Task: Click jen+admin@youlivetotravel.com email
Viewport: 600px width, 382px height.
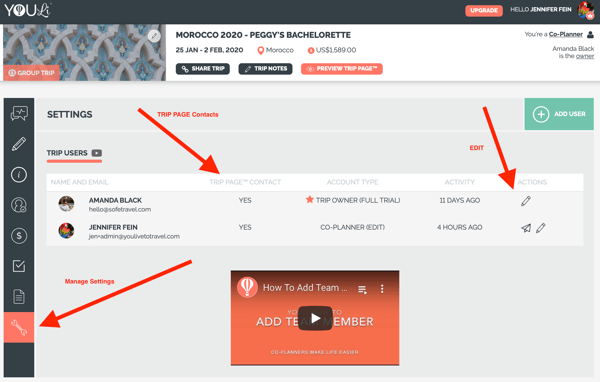Action: [134, 237]
